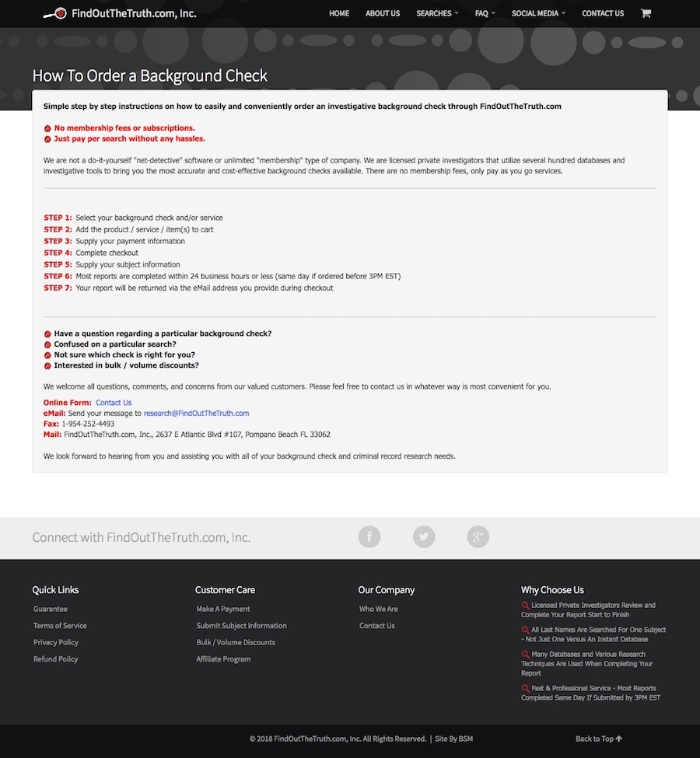Open Terms of Service in footer
Screen dimensions: 700x758
click(60, 626)
